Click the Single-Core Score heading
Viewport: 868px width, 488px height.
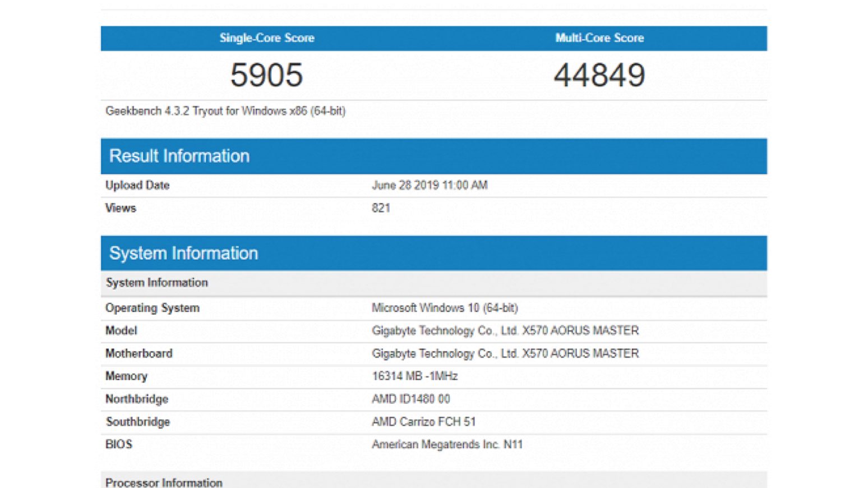point(267,38)
